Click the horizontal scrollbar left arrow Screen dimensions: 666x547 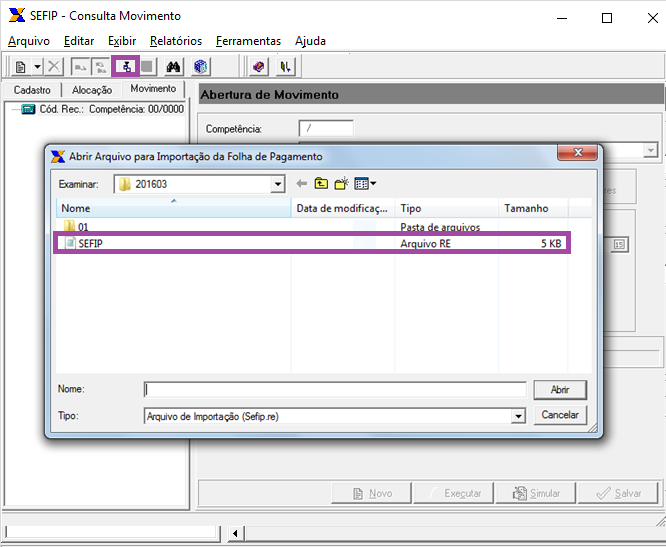235,533
